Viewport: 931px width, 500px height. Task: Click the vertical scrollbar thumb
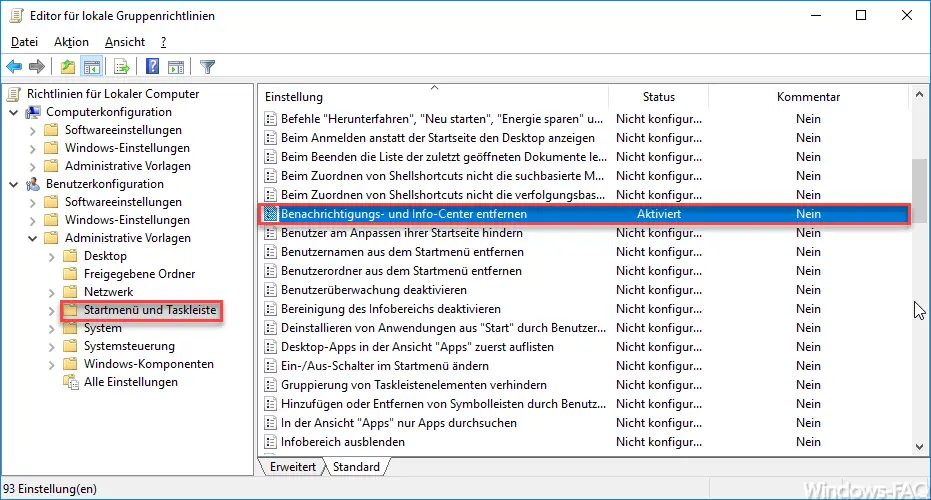919,190
